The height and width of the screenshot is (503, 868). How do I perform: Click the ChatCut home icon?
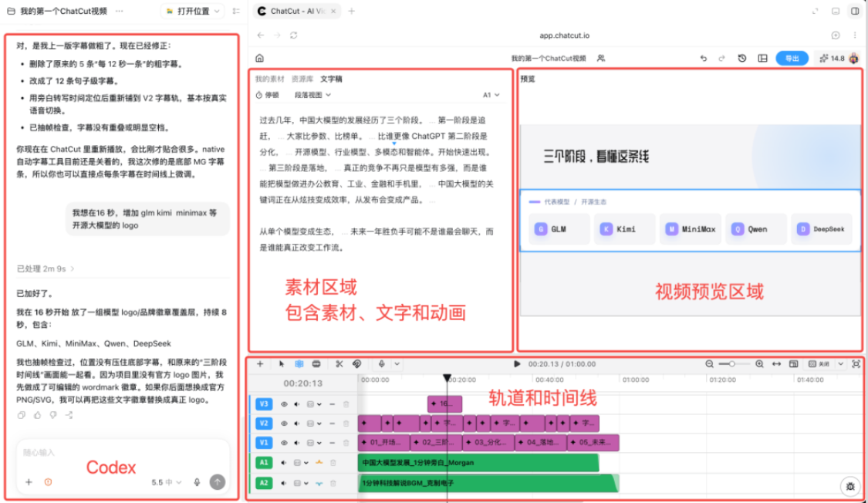tap(259, 58)
